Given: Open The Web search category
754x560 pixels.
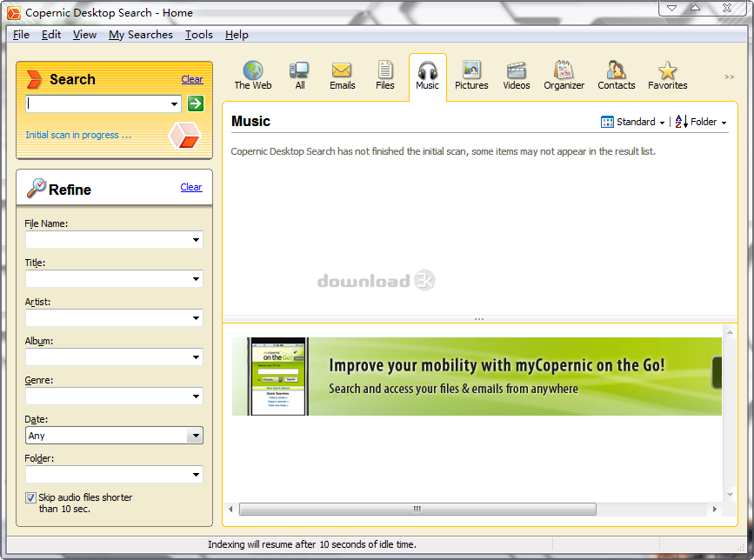Looking at the screenshot, I should pyautogui.click(x=253, y=76).
